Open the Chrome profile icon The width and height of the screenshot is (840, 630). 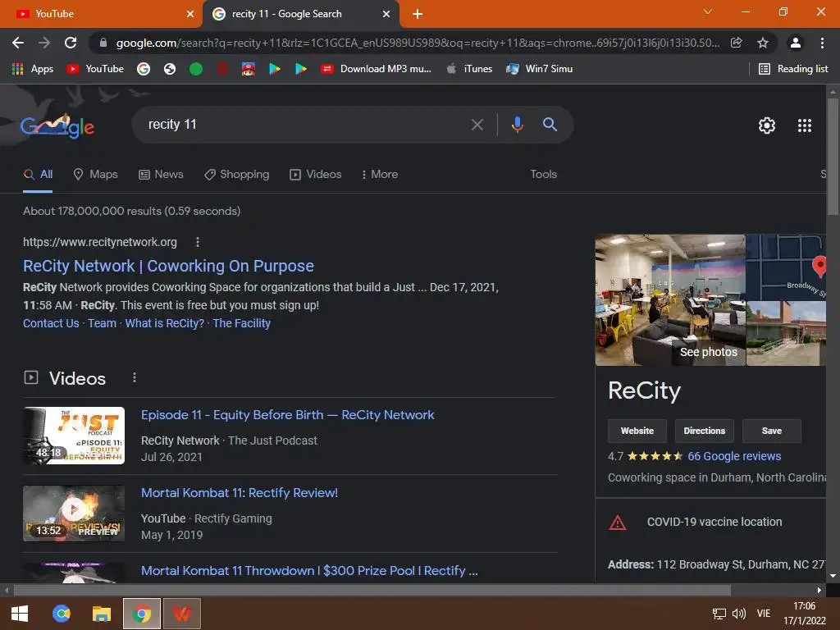pos(796,43)
